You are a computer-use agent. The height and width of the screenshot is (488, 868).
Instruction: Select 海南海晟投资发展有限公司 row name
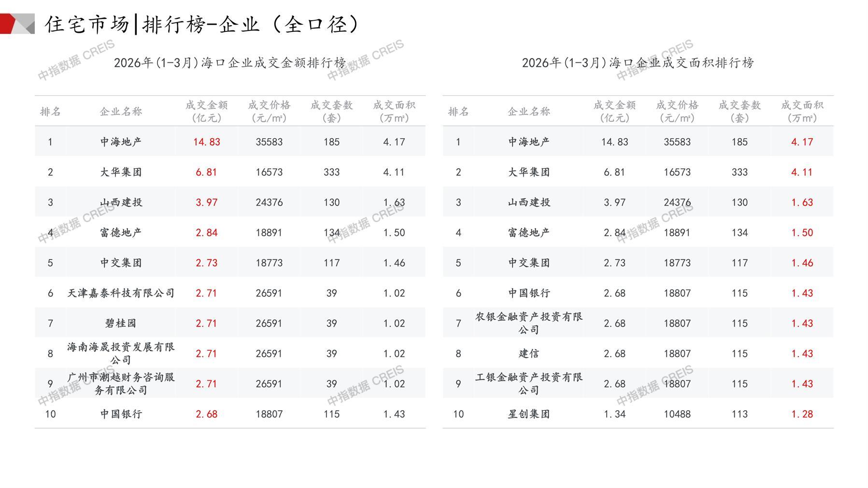pyautogui.click(x=121, y=353)
